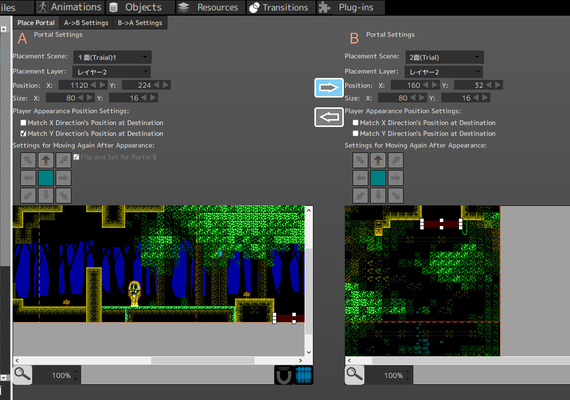Open the Plug-ins tab

(x=351, y=7)
